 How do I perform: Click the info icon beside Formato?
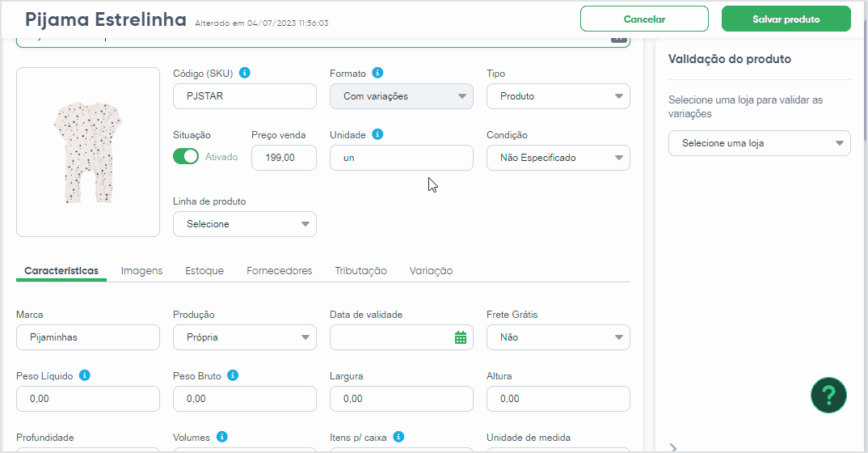point(377,73)
